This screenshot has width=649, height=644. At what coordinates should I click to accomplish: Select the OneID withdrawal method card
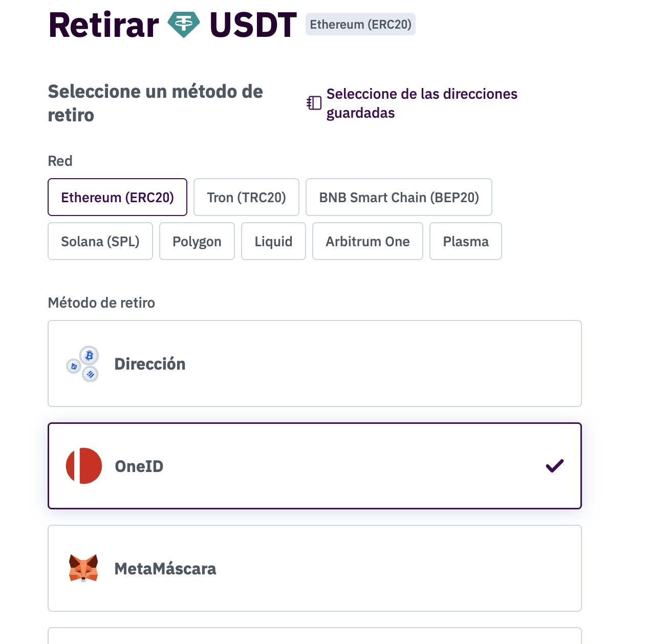[x=314, y=466]
